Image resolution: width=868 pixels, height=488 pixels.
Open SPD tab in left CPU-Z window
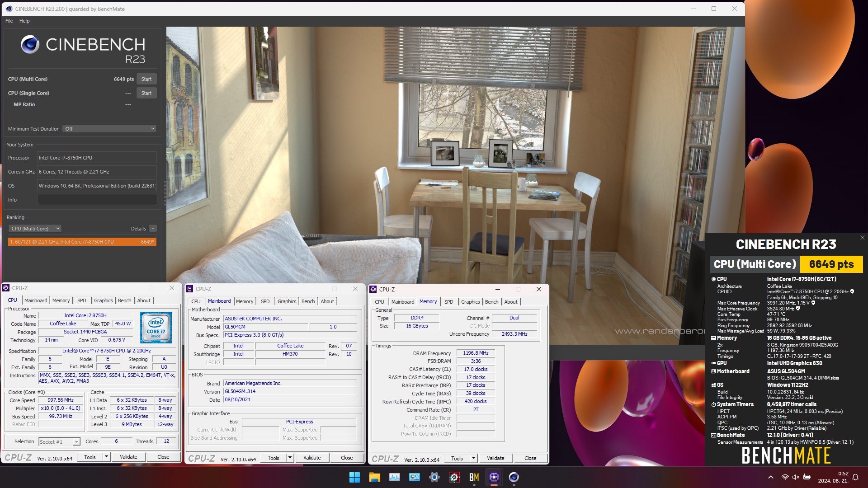[81, 300]
